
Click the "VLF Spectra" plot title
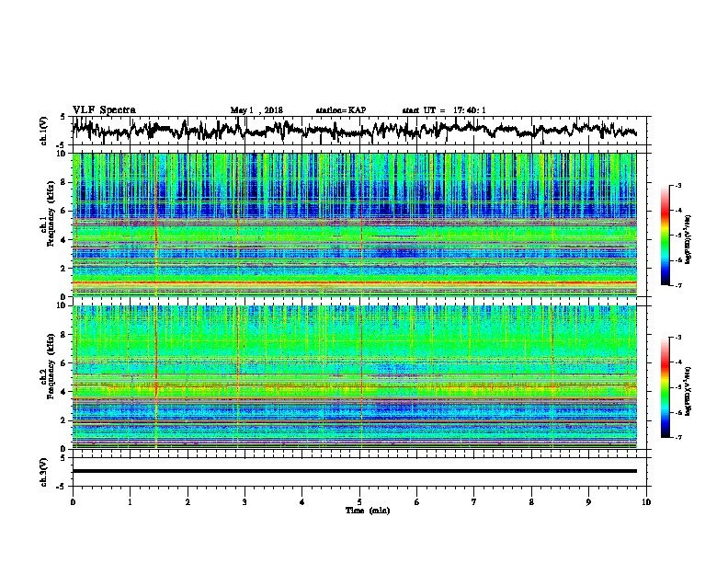104,110
